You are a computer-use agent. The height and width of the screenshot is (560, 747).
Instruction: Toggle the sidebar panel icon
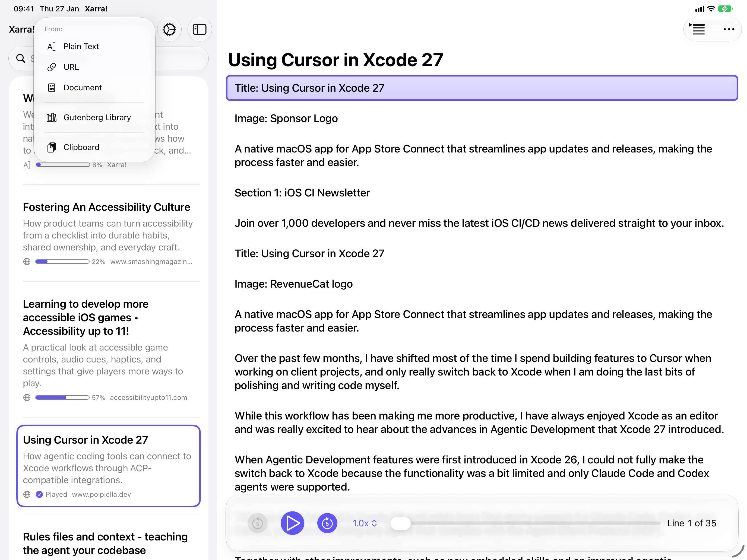click(x=200, y=29)
